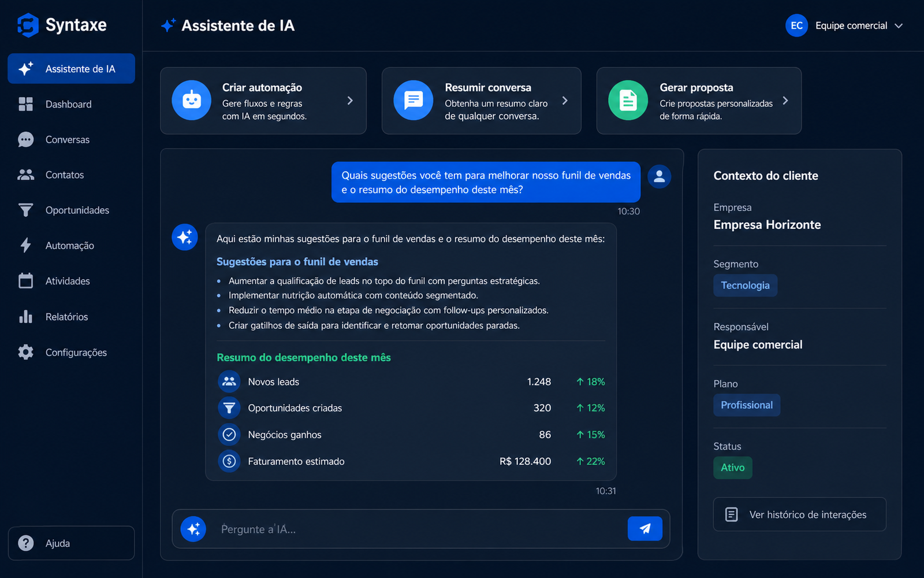The image size is (924, 578).
Task: Click the 86 Negócios ganhos value
Action: [x=545, y=435]
